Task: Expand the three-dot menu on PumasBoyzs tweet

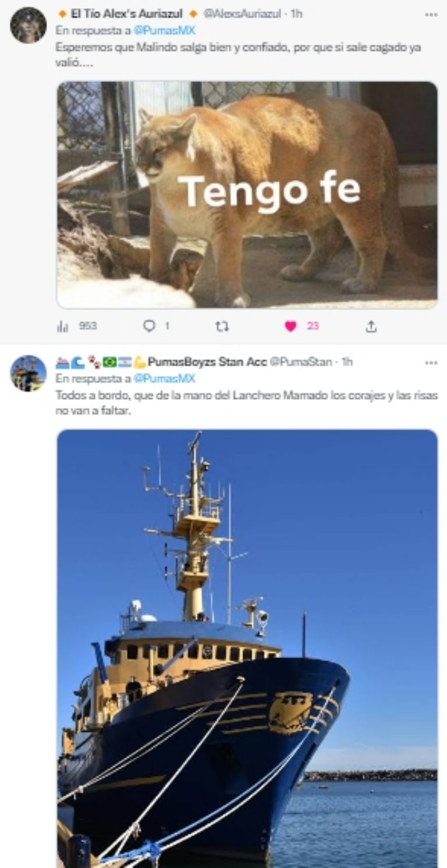Action: 431,362
